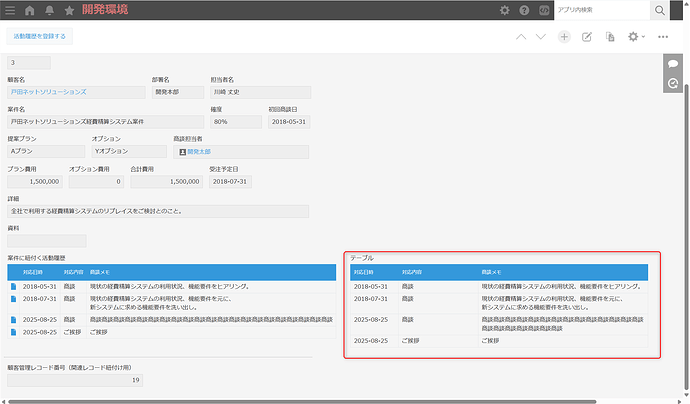Add a new record with plus icon

point(564,37)
